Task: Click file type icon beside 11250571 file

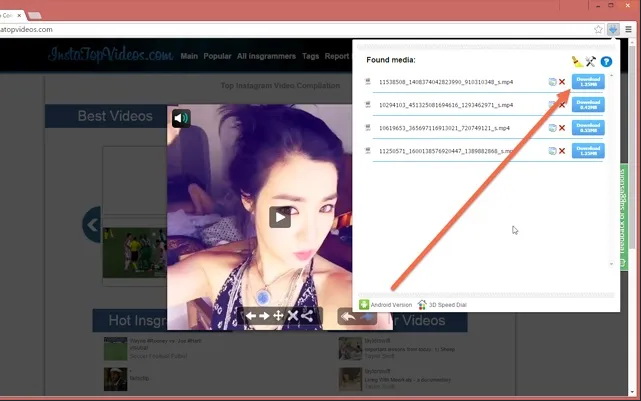Action: pos(368,151)
